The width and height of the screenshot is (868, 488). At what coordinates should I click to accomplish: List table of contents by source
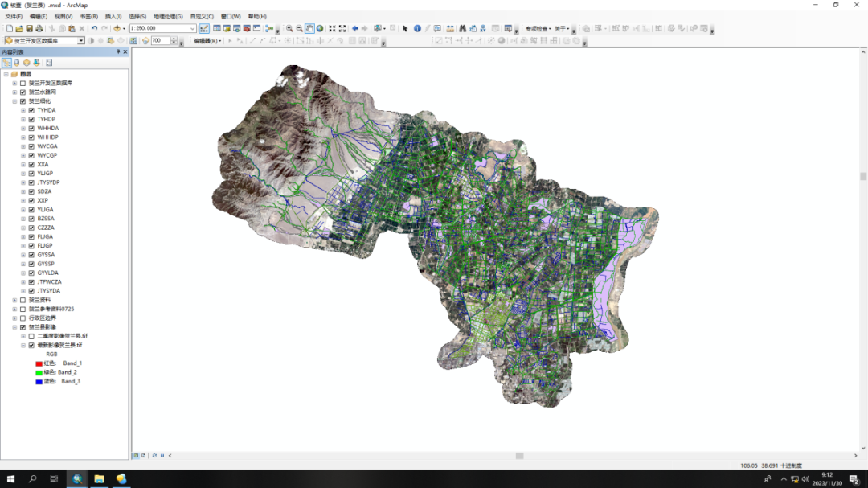pos(17,63)
